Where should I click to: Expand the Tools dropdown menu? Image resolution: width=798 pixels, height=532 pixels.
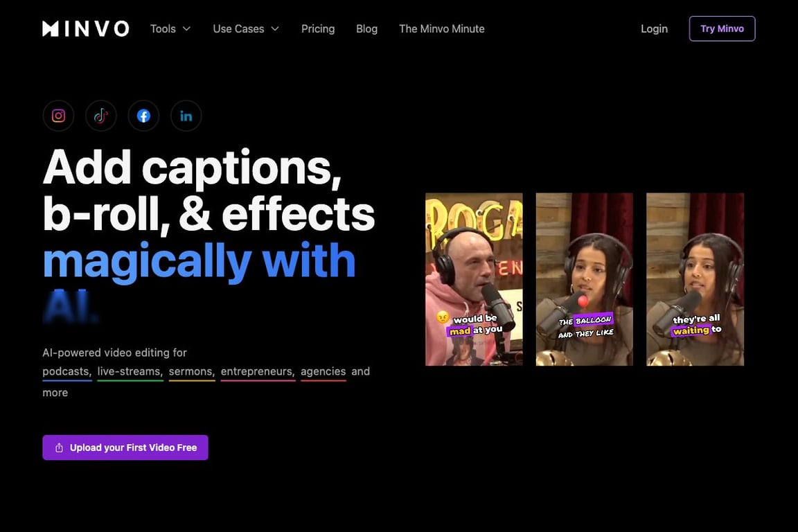[x=170, y=29]
